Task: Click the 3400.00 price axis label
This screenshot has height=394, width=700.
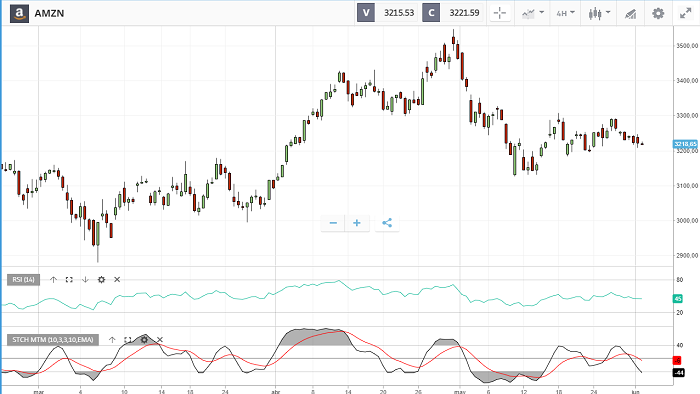Action: 688,81
